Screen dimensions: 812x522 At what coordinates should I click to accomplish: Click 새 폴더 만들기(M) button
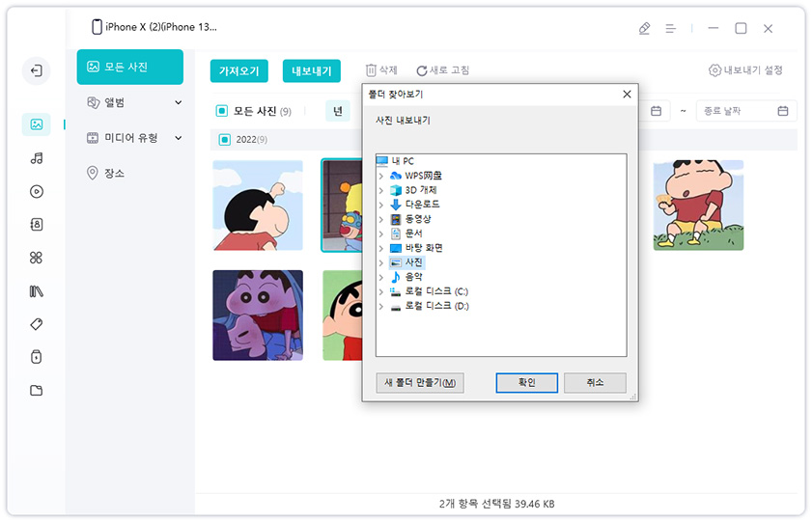420,383
